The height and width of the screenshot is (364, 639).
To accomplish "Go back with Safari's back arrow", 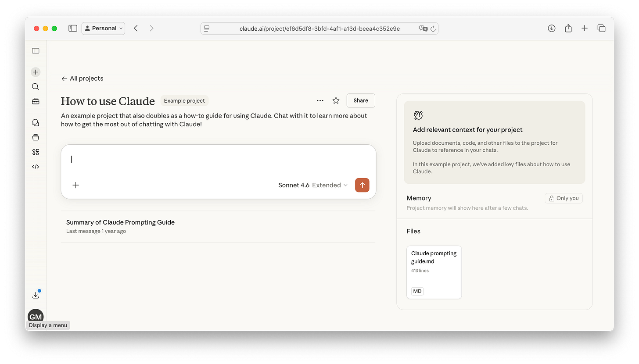I will 136,28.
